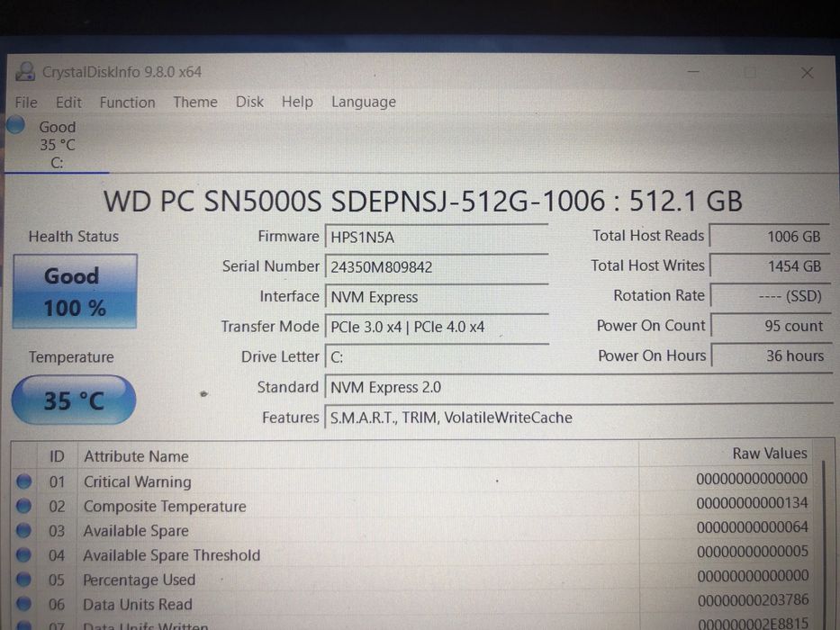
Task: Open the Language menu
Action: pyautogui.click(x=363, y=102)
